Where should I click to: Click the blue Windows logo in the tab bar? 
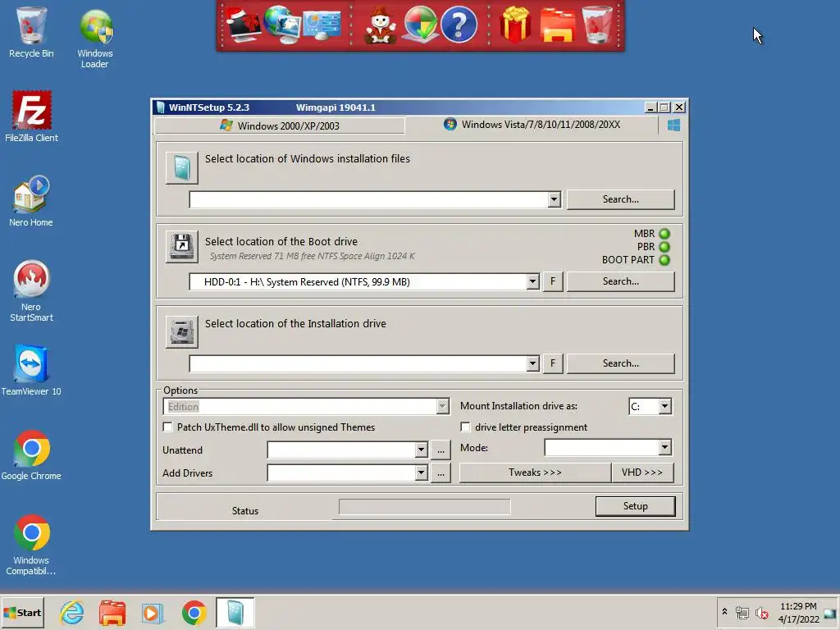click(674, 126)
